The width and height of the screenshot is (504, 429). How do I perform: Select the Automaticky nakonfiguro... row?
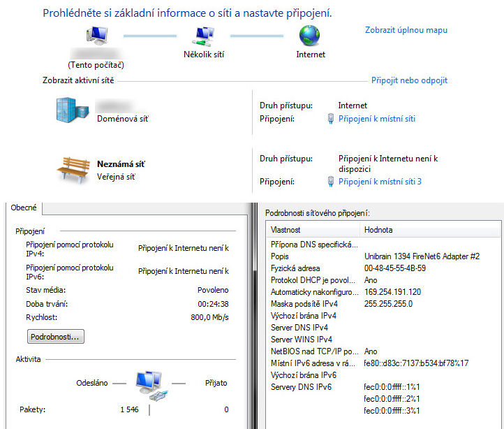[x=383, y=292]
